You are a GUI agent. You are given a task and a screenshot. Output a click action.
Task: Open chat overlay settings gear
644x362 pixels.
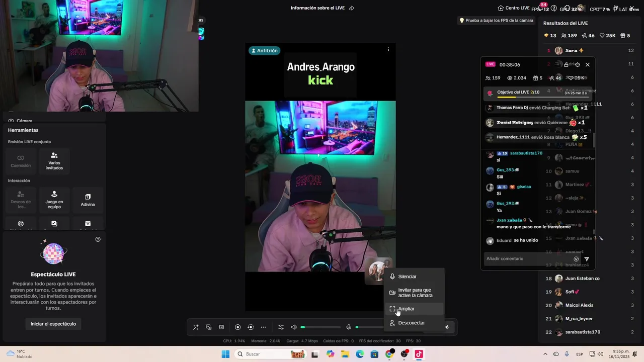pyautogui.click(x=577, y=65)
